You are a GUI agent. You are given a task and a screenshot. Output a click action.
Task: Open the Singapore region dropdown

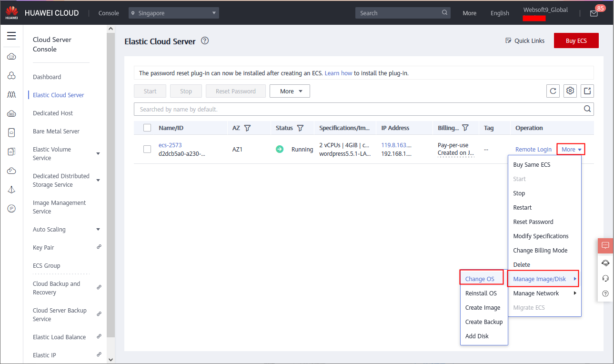pos(173,13)
